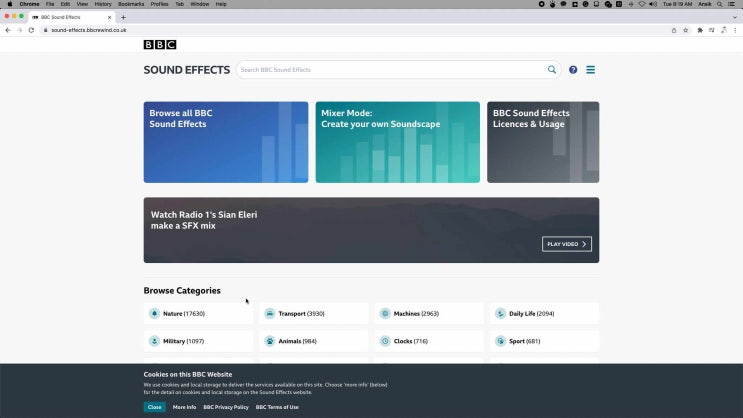Click the Machines category icon

[385, 313]
